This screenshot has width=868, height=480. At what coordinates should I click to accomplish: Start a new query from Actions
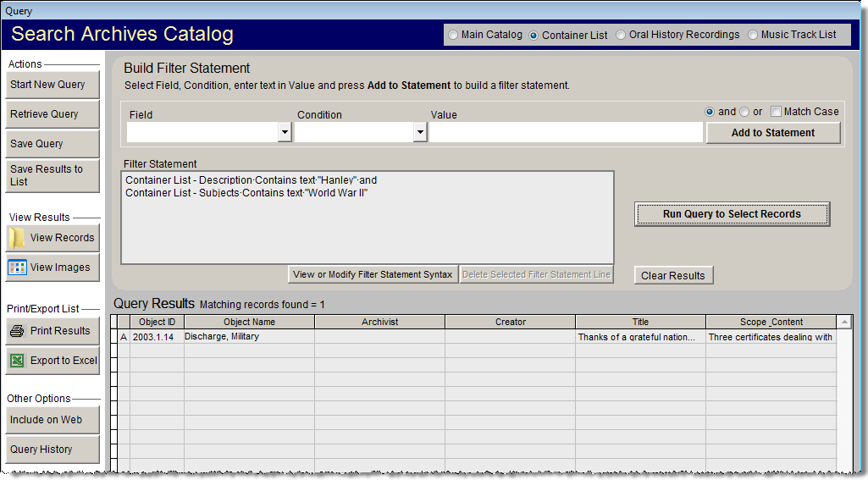click(53, 85)
